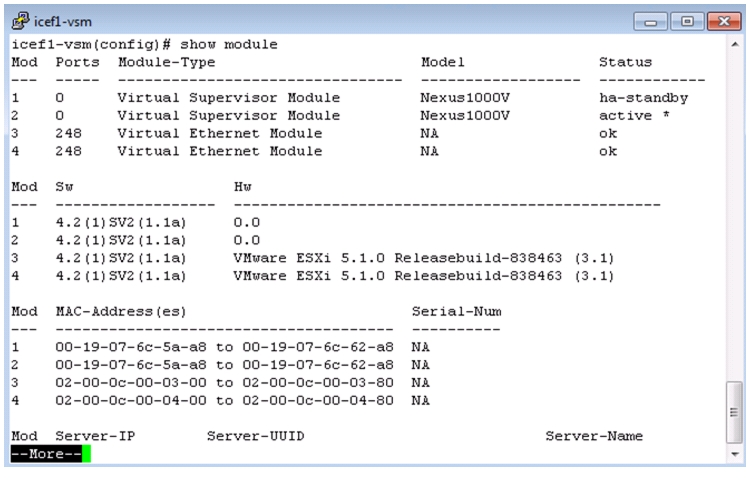Click the icef1-vsm window title text

click(x=63, y=22)
